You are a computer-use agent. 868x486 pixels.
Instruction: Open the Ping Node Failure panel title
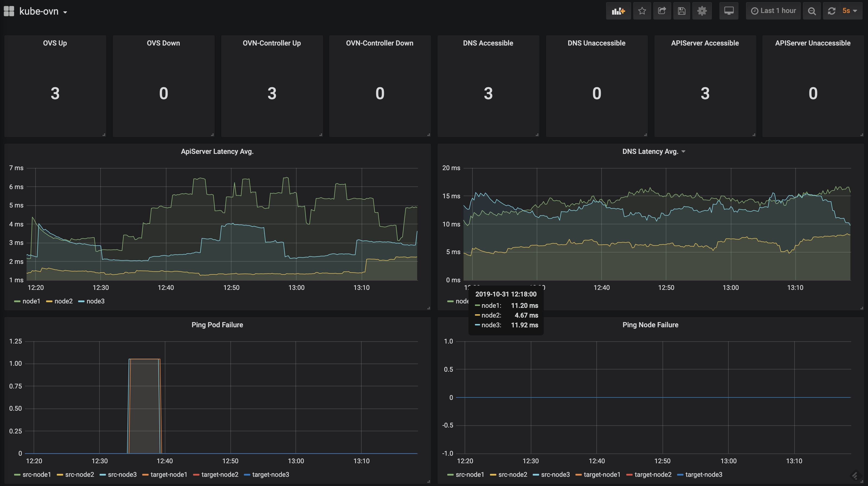(x=650, y=325)
